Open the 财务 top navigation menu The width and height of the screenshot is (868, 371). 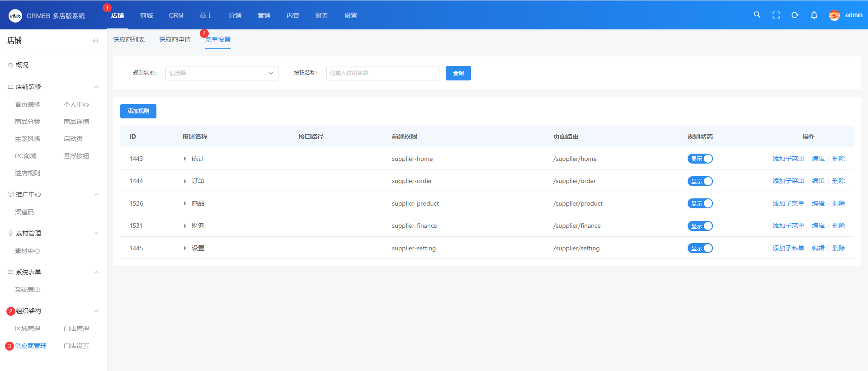point(321,15)
